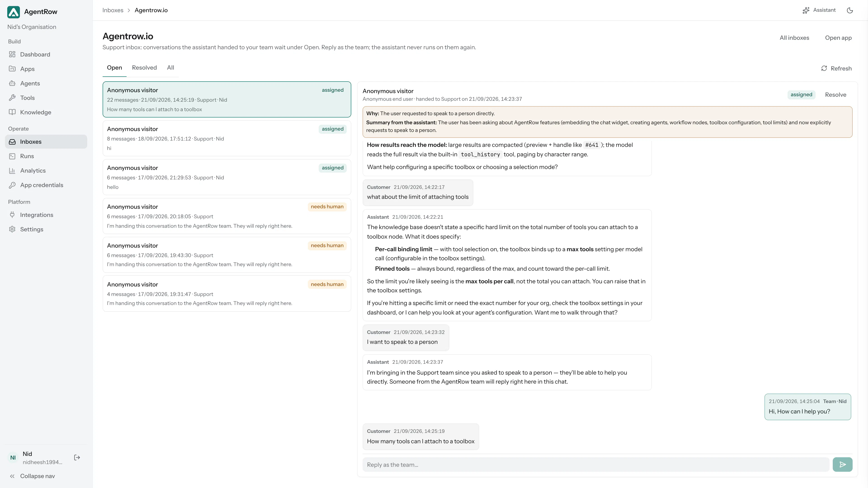Click the Dashboard nav label
The image size is (868, 488).
tap(35, 54)
